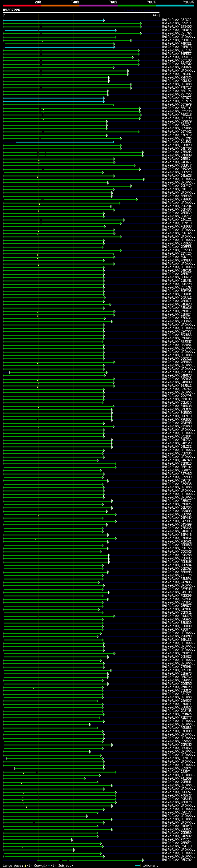Select label UniRef100_Q9LYK9
Image resolution: width=197 pixels, height=868 pixels.
pyautogui.click(x=177, y=186)
